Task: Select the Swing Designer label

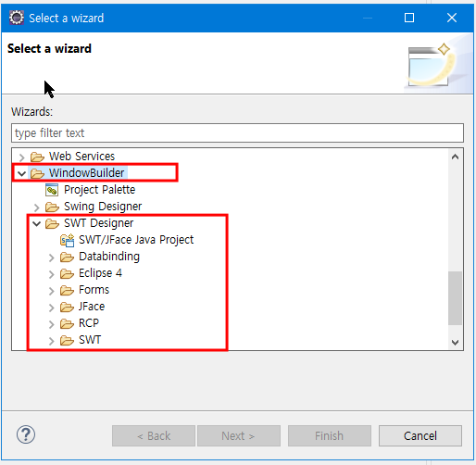Action: pyautogui.click(x=103, y=207)
